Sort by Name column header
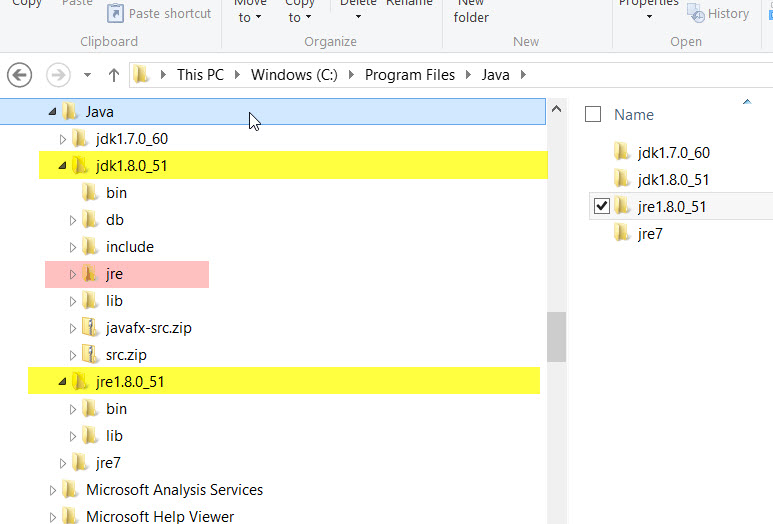The image size is (773, 524). 633,115
